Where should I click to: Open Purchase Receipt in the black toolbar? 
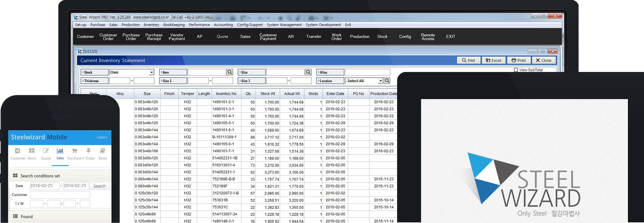tap(154, 37)
